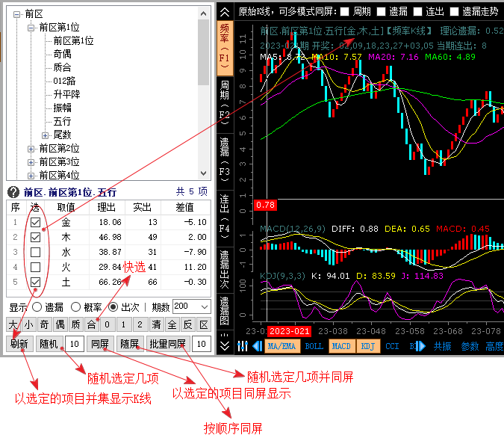Click the double chevron below the 遗漏图 tab
The height and width of the screenshot is (441, 504).
pos(225,345)
